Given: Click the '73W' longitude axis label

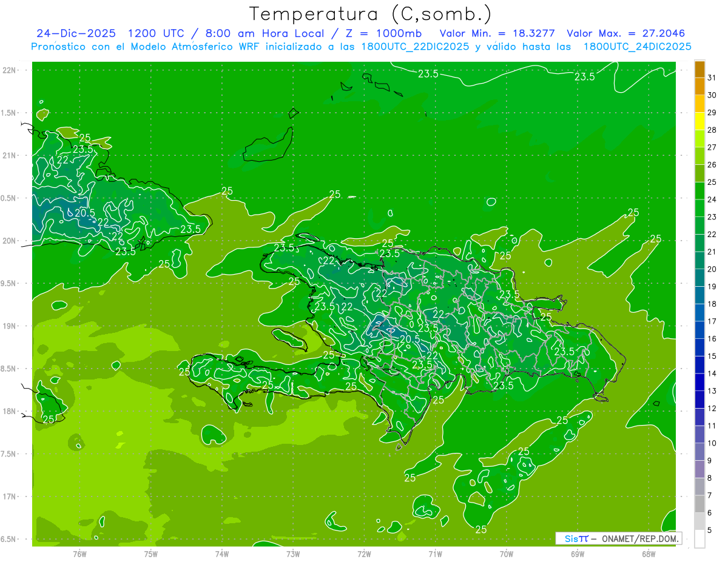Looking at the screenshot, I should (293, 554).
